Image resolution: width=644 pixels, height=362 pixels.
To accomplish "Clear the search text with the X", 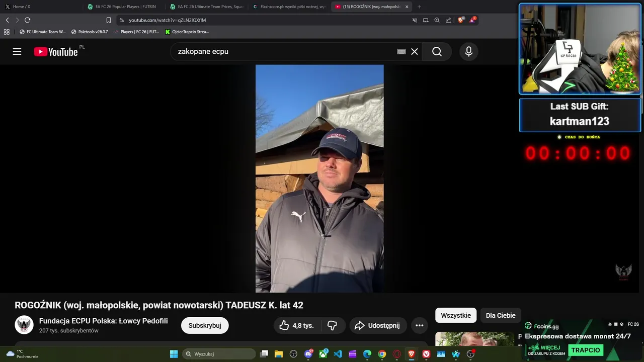I will pyautogui.click(x=415, y=51).
